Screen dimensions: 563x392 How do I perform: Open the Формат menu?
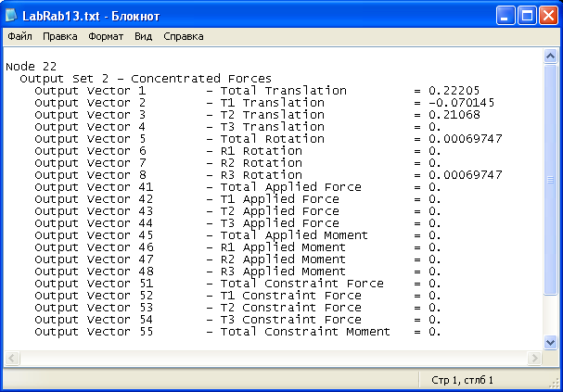coord(106,37)
